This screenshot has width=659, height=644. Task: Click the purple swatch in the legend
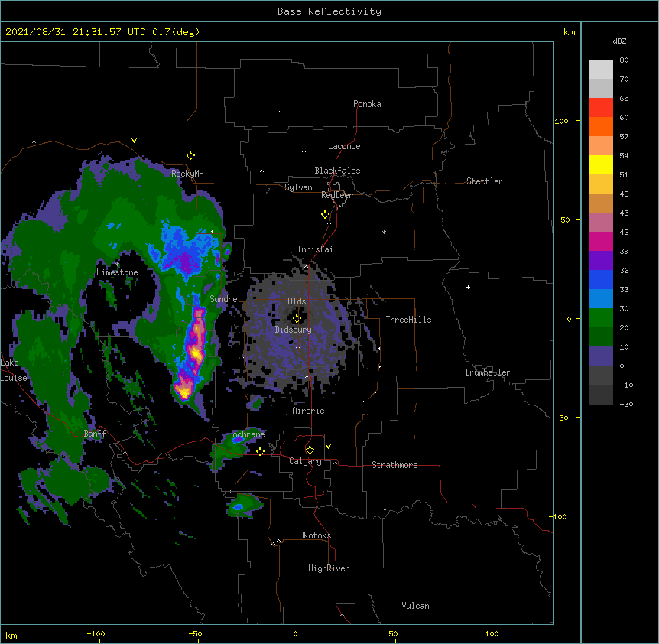click(601, 260)
